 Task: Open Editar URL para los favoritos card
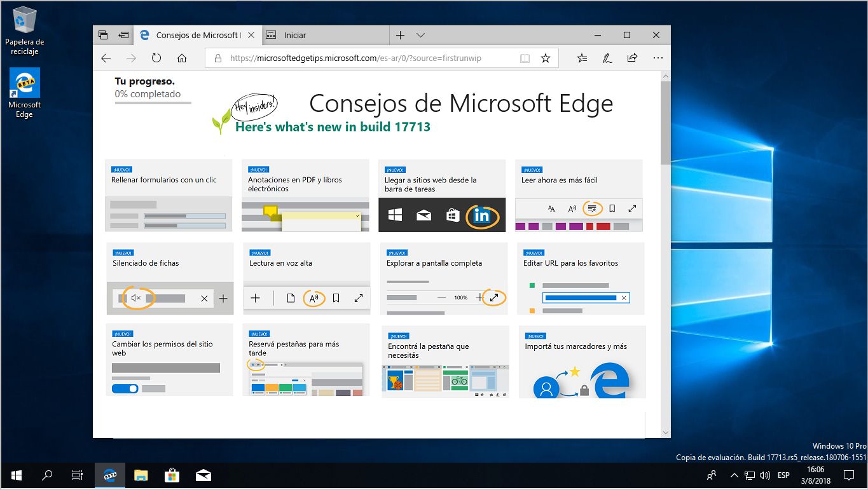[x=581, y=278]
